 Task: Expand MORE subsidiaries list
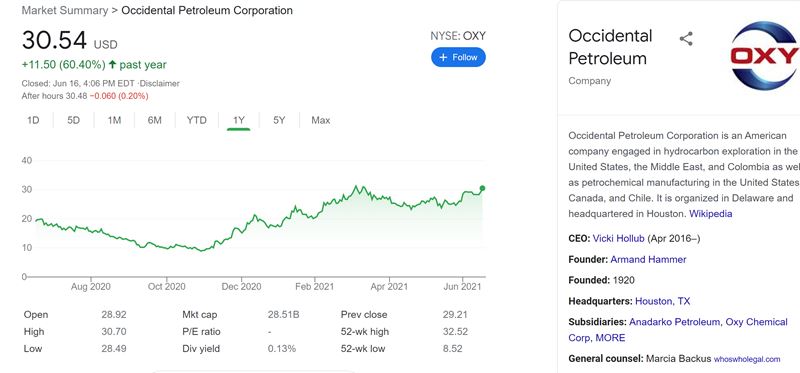point(610,338)
